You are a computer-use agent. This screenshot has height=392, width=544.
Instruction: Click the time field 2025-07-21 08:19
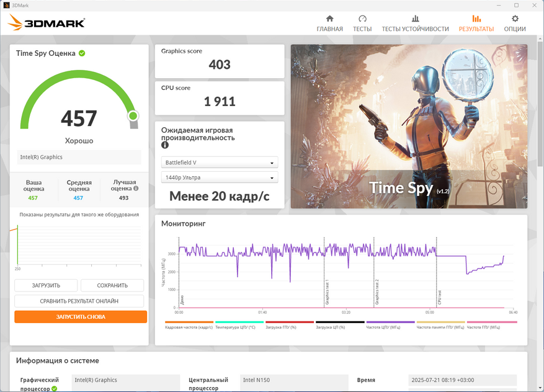pyautogui.click(x=463, y=380)
